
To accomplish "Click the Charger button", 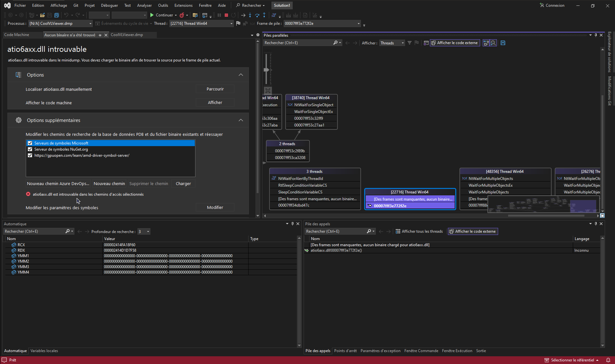I will (183, 184).
